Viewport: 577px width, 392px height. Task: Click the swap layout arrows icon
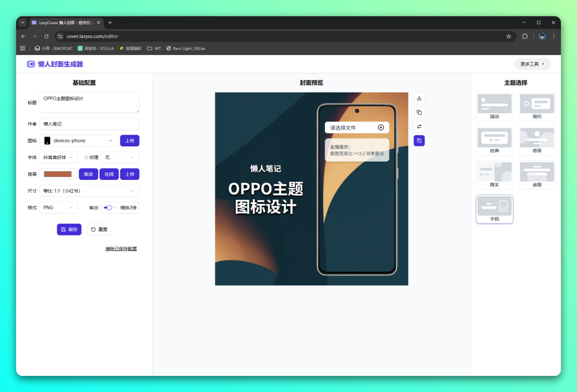419,127
